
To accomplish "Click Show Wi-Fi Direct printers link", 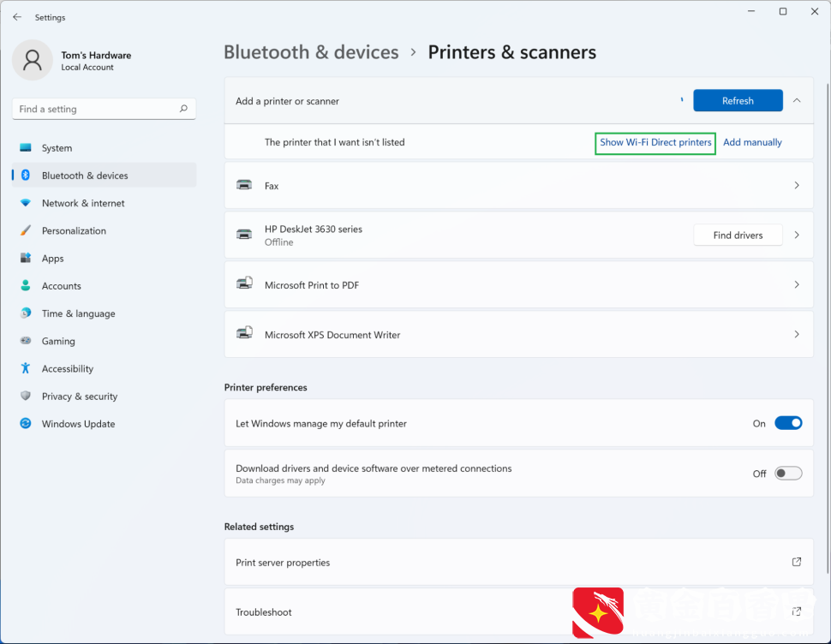I will tap(655, 142).
